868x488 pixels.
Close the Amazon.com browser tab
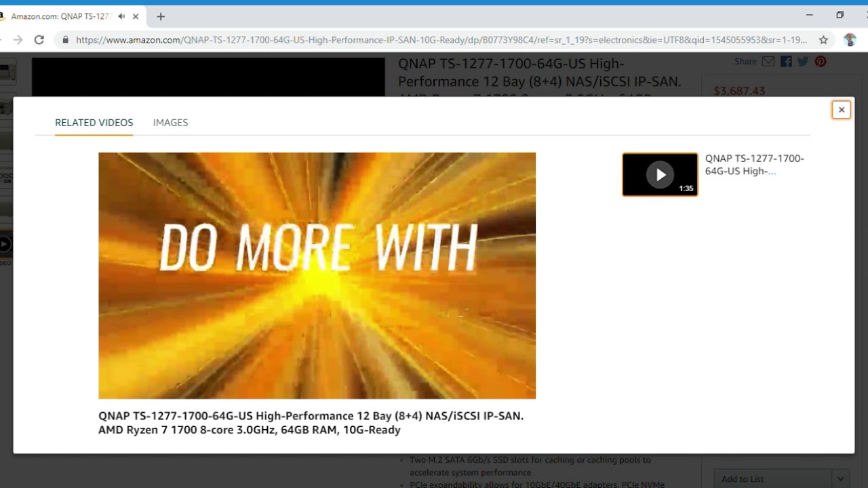(x=136, y=16)
